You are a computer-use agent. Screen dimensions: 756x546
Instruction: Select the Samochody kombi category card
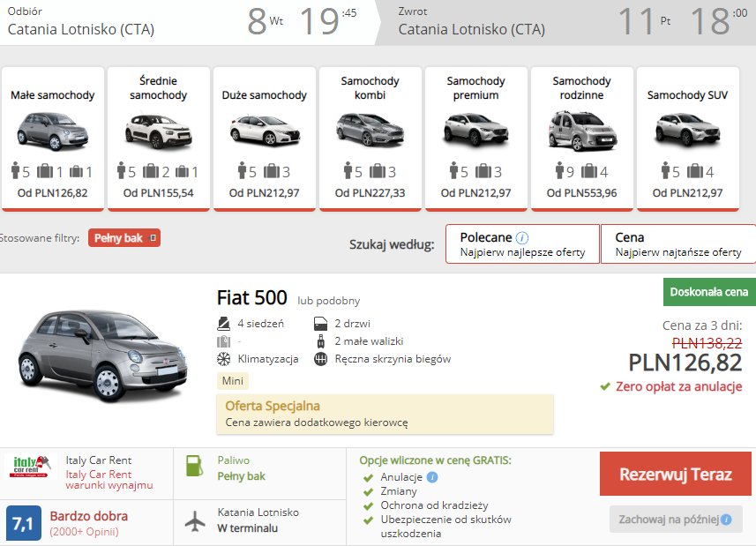click(x=371, y=138)
